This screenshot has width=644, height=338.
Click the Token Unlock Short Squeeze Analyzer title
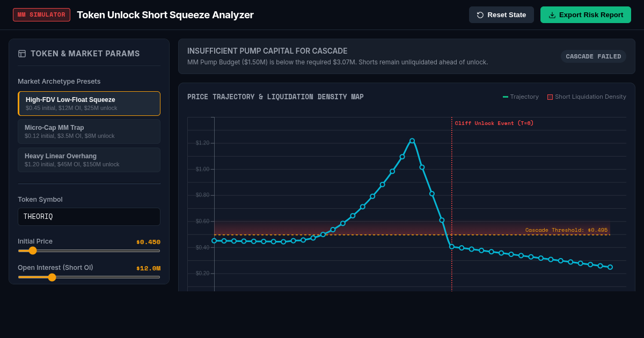point(165,15)
